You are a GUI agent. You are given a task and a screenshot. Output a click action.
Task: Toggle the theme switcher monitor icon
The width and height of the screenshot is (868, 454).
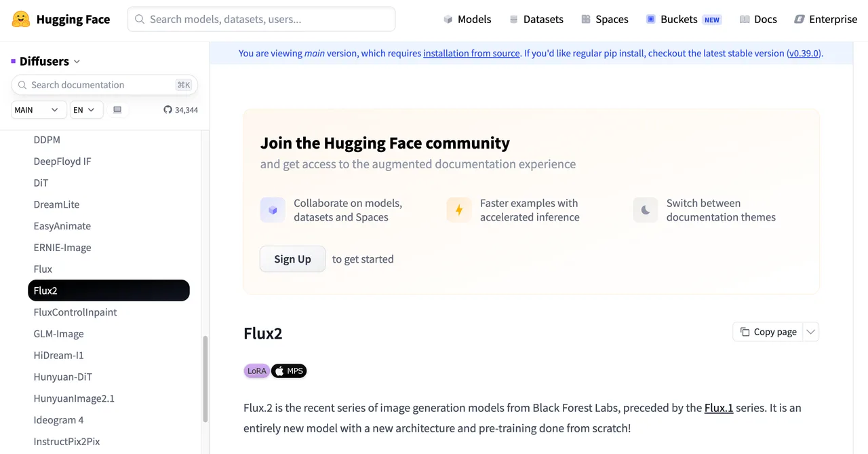pyautogui.click(x=117, y=109)
